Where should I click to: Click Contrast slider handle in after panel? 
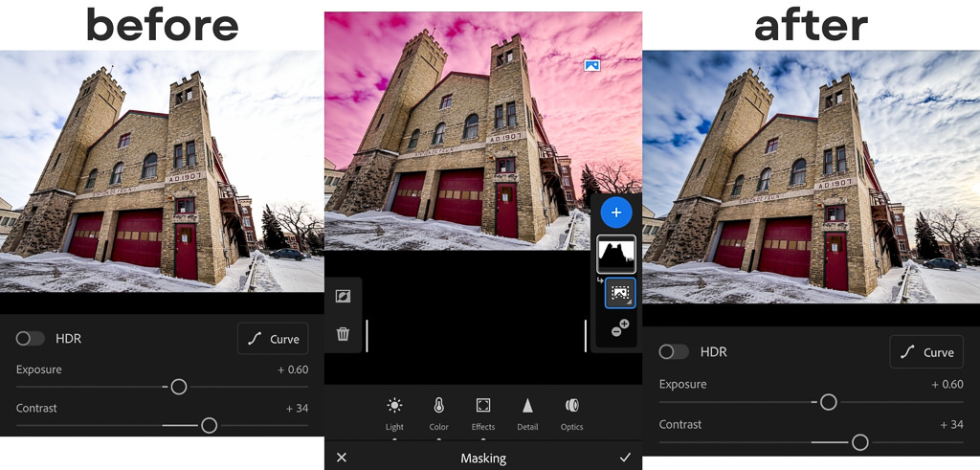point(859,441)
